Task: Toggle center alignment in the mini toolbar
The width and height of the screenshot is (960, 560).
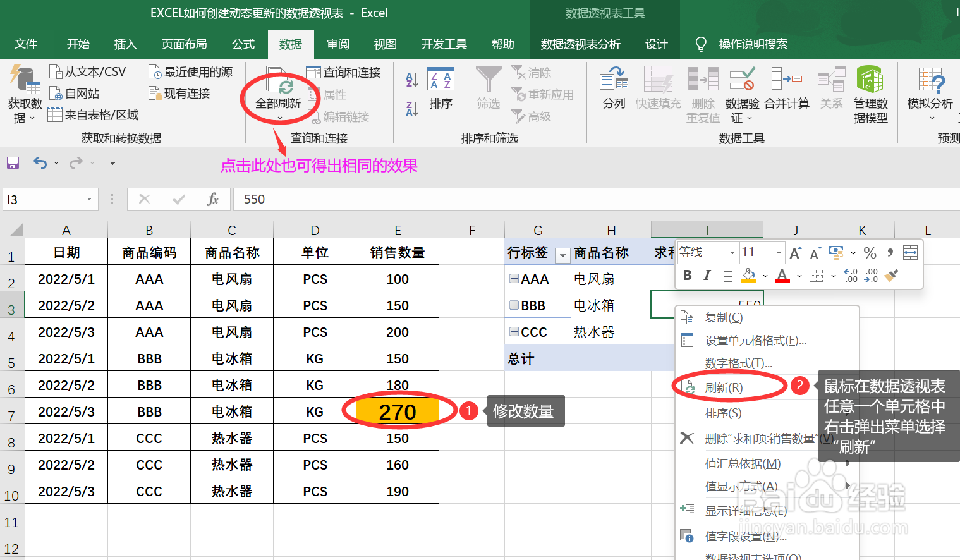Action: [x=727, y=275]
